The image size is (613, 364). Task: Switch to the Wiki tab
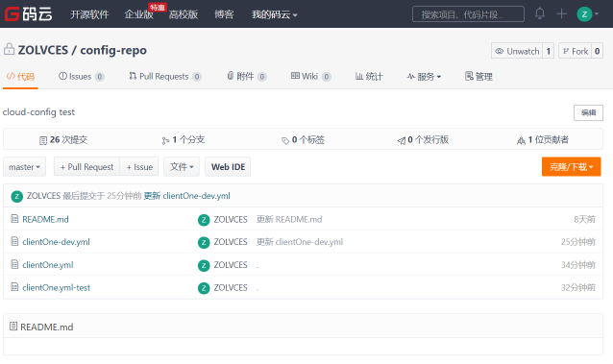pyautogui.click(x=310, y=76)
